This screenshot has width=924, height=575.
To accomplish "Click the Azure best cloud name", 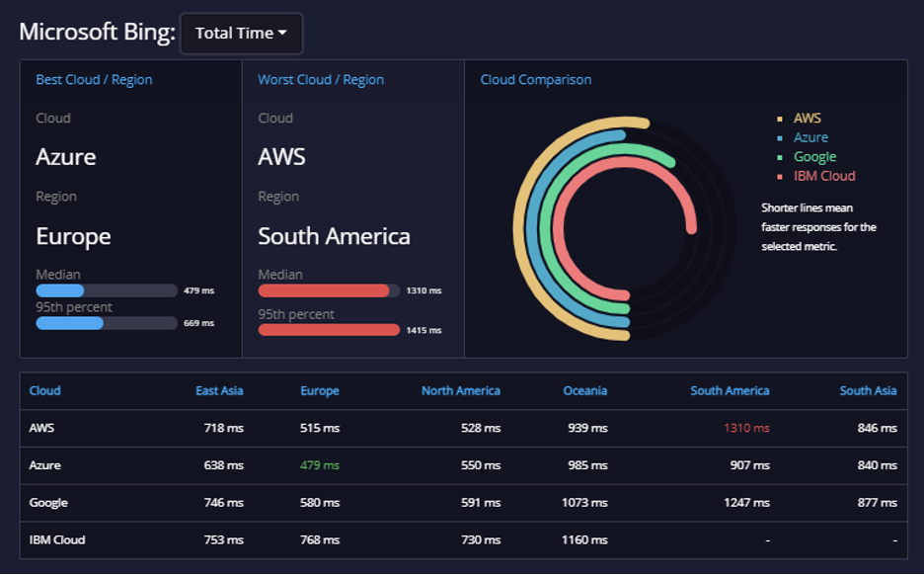I will (x=66, y=157).
